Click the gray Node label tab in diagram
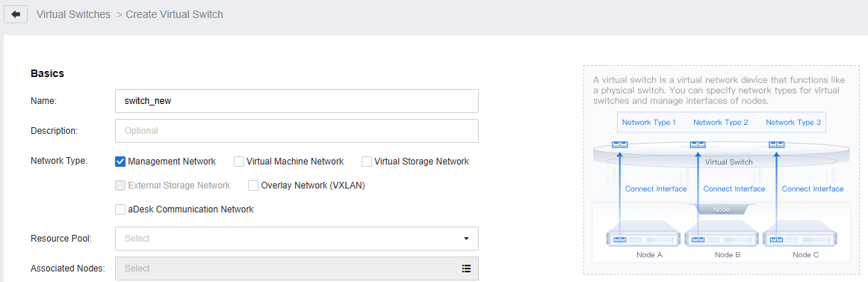Viewport: 868px width, 282px height. 722,209
